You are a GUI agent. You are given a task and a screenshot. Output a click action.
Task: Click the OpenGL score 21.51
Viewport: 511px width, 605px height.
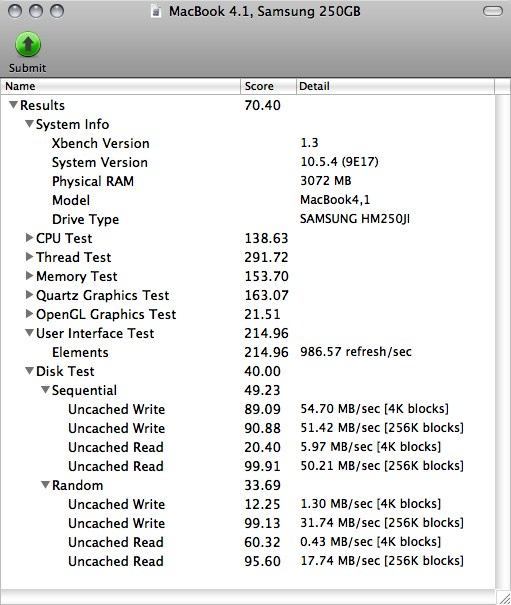pos(262,314)
